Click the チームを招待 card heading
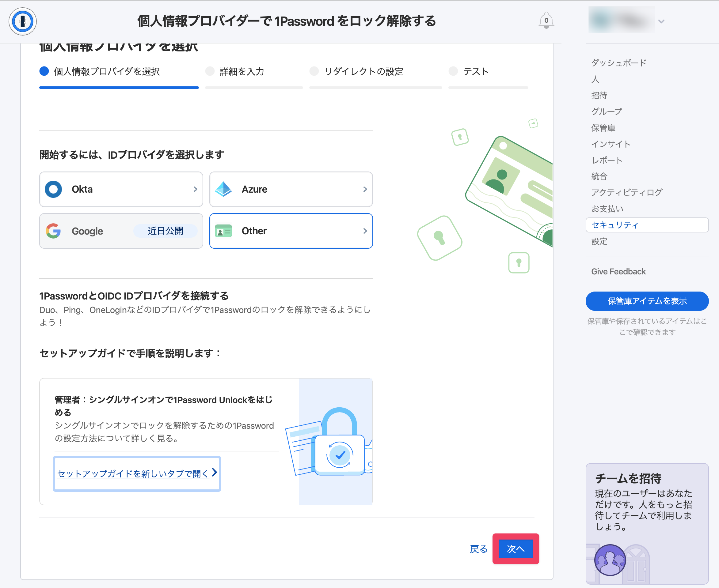This screenshot has width=719, height=588. click(628, 479)
